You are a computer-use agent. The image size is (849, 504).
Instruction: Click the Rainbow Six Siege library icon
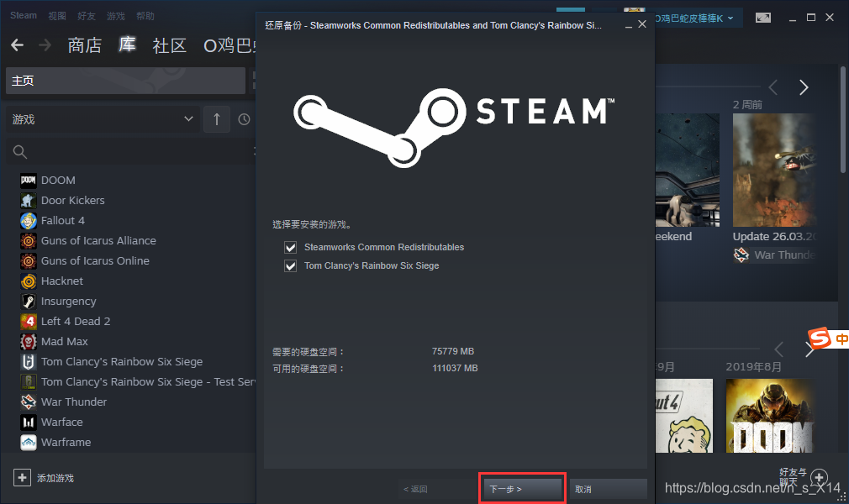coord(28,362)
